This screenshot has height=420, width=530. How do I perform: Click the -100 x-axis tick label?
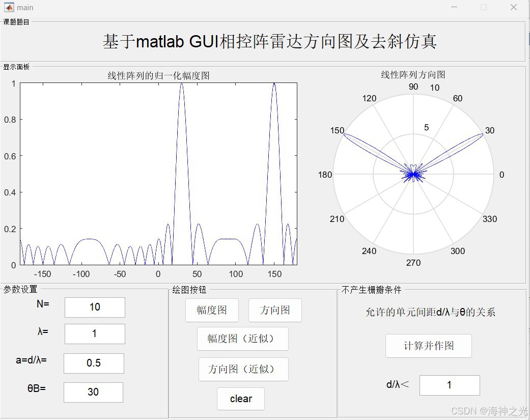81,274
